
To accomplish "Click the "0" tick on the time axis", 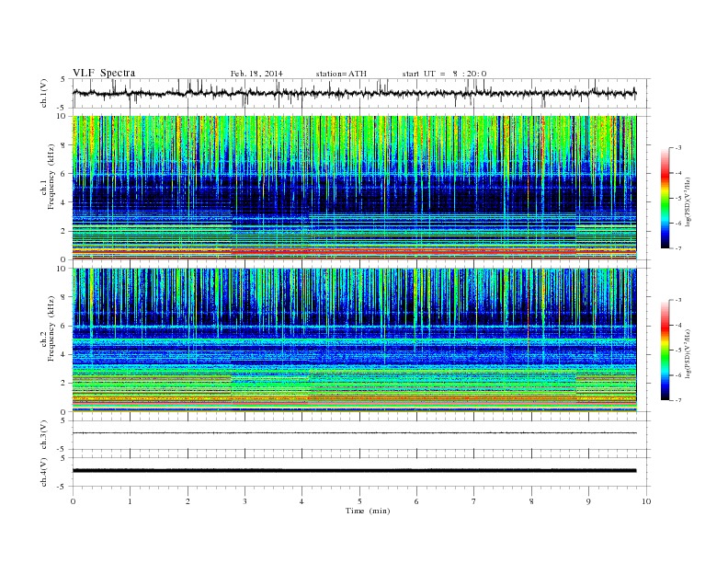I will coord(73,501).
